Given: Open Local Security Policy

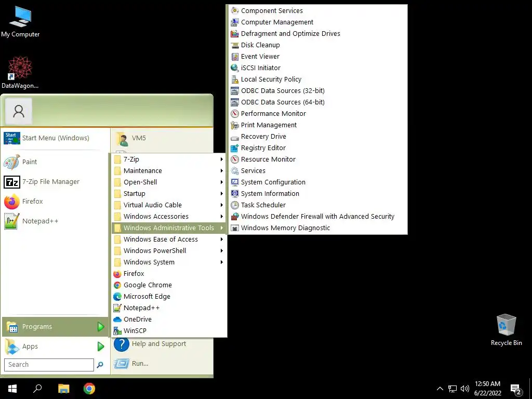Looking at the screenshot, I should pyautogui.click(x=317, y=79).
